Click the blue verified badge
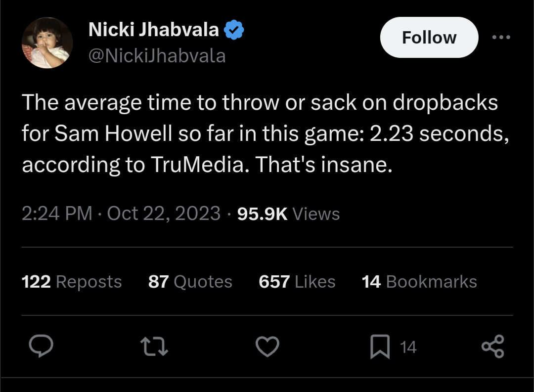The height and width of the screenshot is (392, 534). pos(234,31)
